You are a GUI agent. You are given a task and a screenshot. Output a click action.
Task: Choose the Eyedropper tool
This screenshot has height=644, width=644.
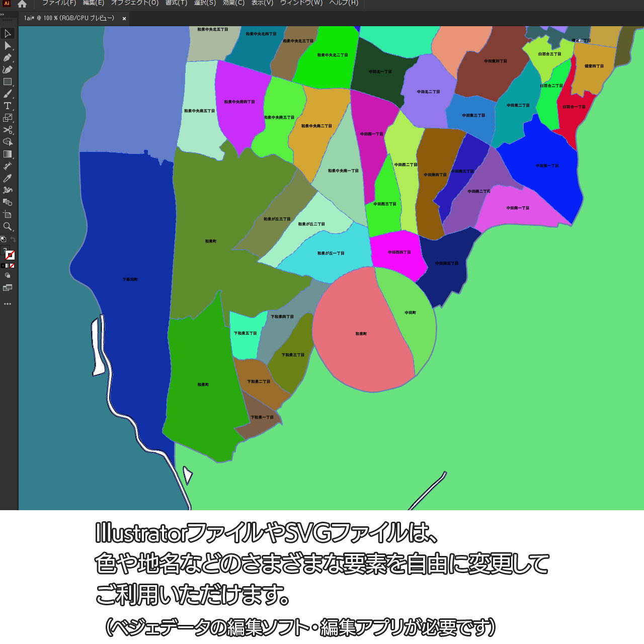click(x=8, y=178)
